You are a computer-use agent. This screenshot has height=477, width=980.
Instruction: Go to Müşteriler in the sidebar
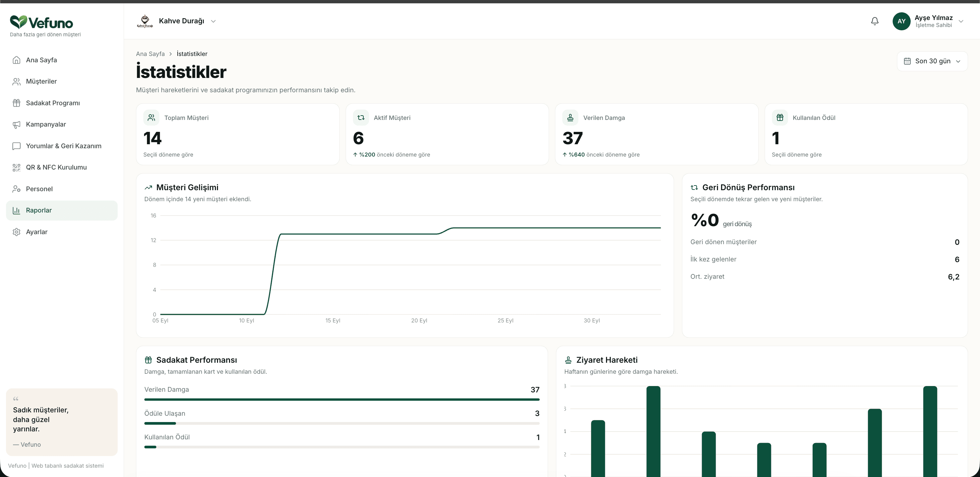click(62, 81)
